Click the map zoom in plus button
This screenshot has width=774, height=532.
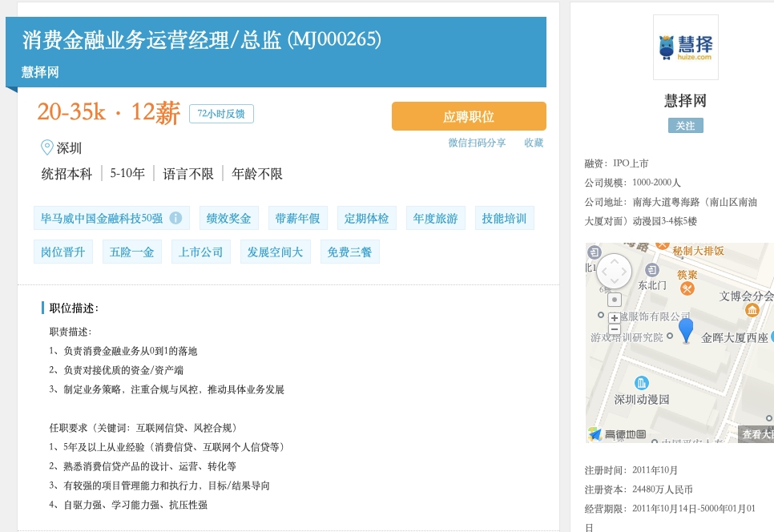point(615,318)
